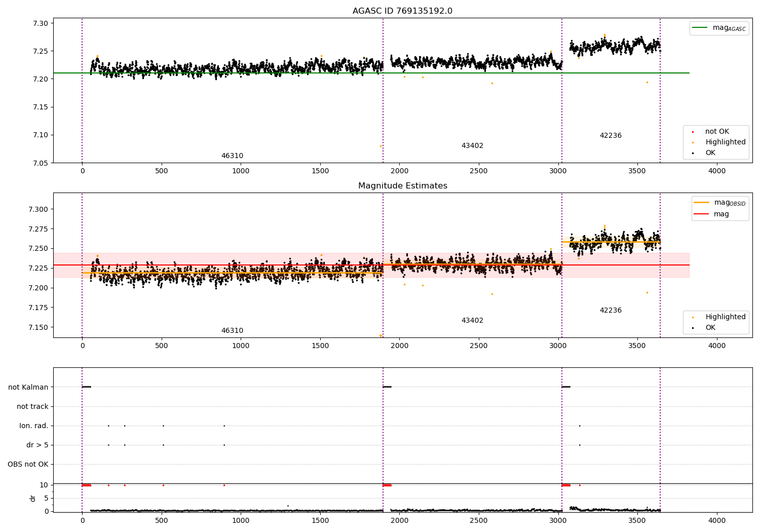Click the "not Kalman" row label
The image size is (760, 532).
click(28, 388)
